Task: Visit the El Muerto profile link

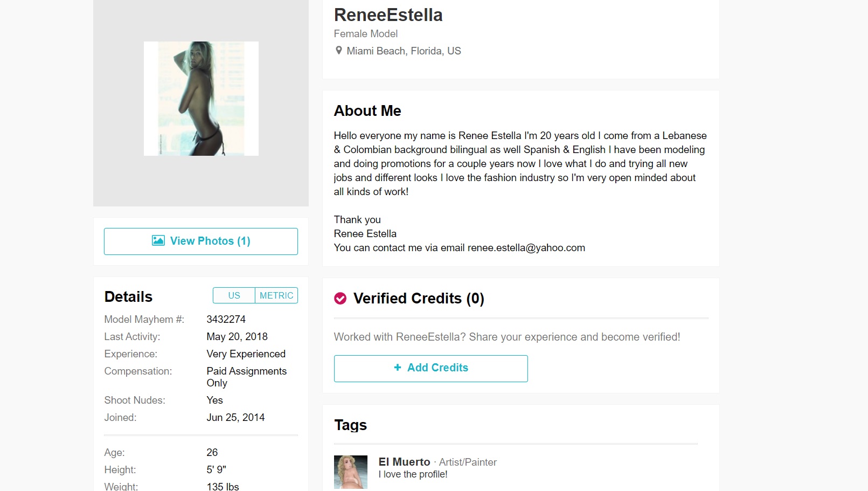Action: [x=404, y=462]
